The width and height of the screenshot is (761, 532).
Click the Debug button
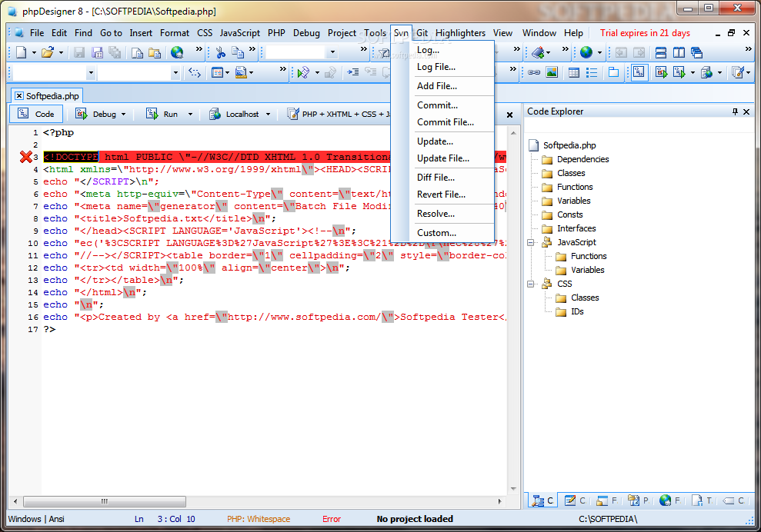click(x=97, y=114)
